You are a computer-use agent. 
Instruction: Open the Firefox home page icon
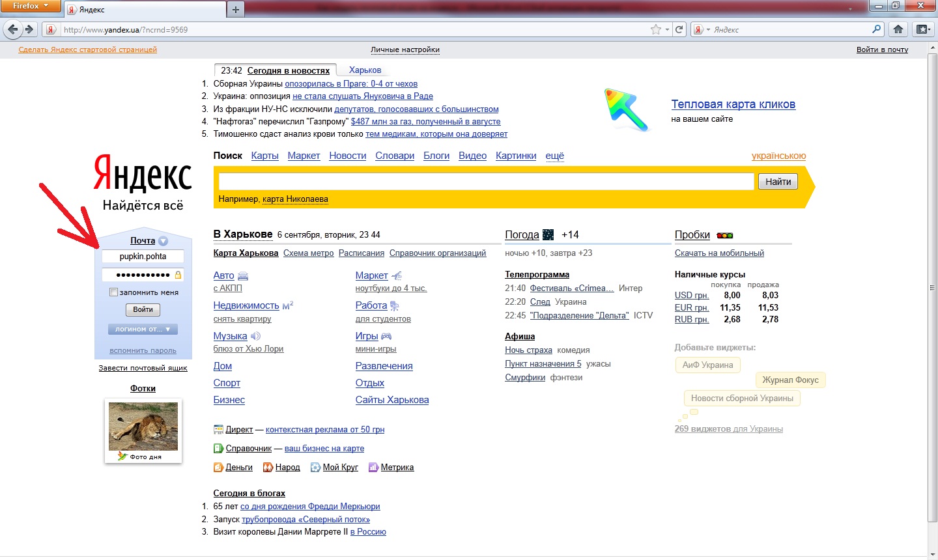coord(898,29)
